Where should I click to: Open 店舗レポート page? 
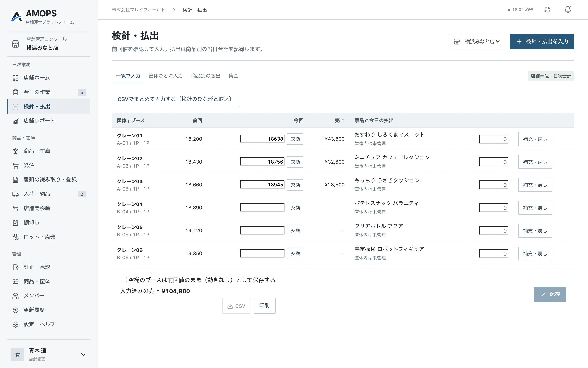(x=49, y=121)
